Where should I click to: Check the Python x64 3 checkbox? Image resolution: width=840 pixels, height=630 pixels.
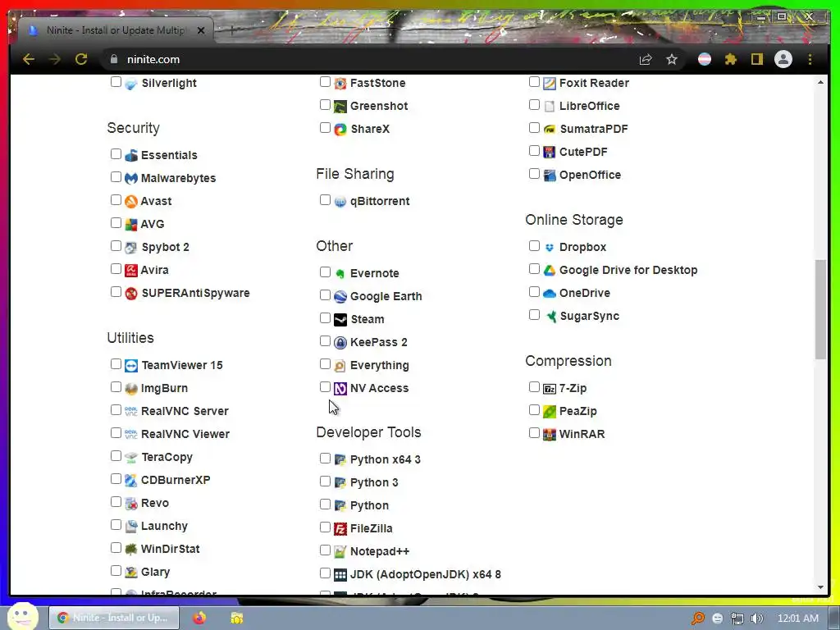click(325, 458)
